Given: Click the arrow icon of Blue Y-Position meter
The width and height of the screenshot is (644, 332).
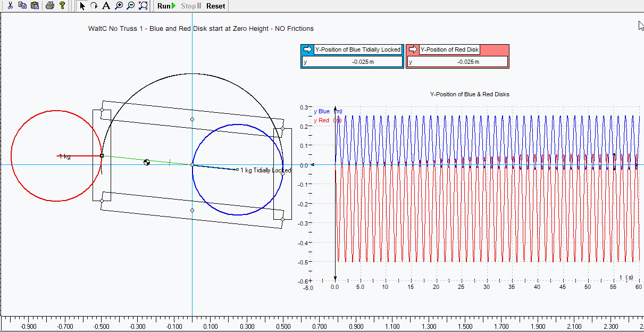Looking at the screenshot, I should tap(307, 49).
